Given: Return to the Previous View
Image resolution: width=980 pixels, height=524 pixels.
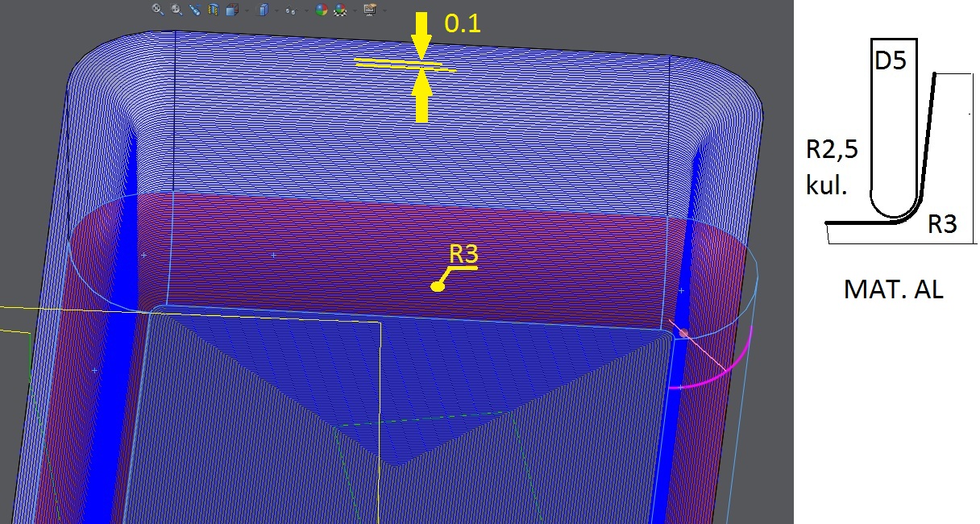Looking at the screenshot, I should 194,10.
